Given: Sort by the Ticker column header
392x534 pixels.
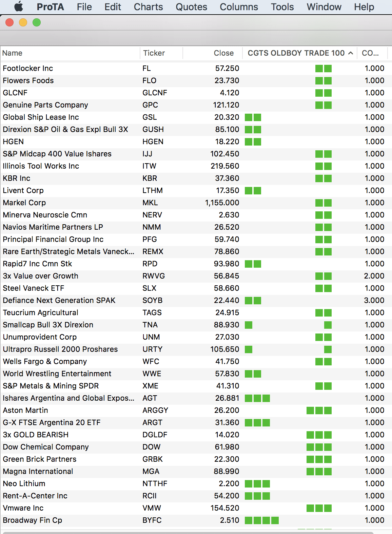Looking at the screenshot, I should 161,53.
